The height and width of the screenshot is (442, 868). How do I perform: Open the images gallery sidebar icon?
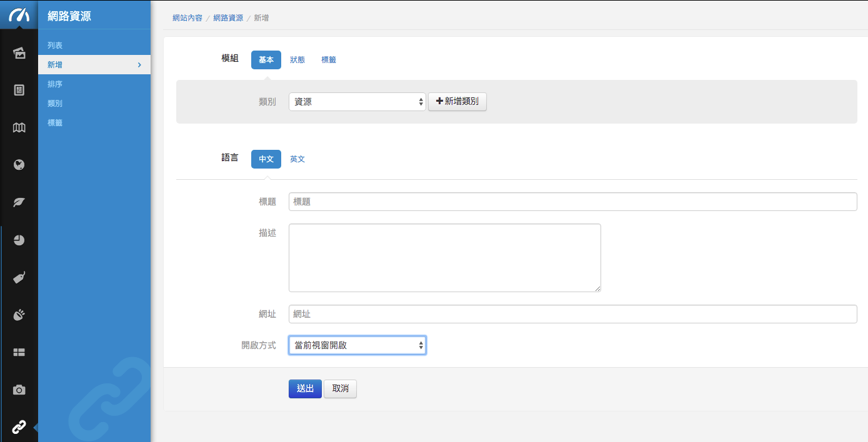point(19,53)
